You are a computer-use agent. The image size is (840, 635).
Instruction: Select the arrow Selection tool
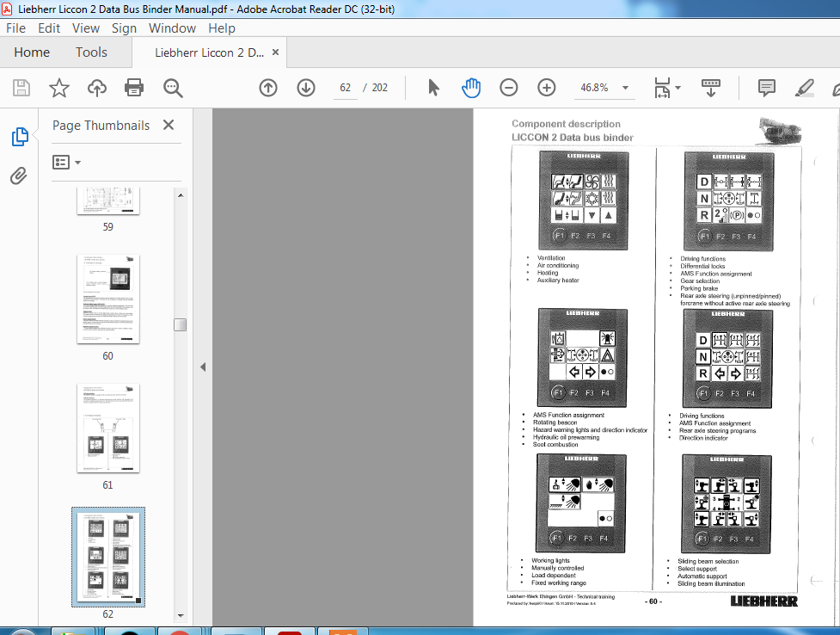coord(433,88)
